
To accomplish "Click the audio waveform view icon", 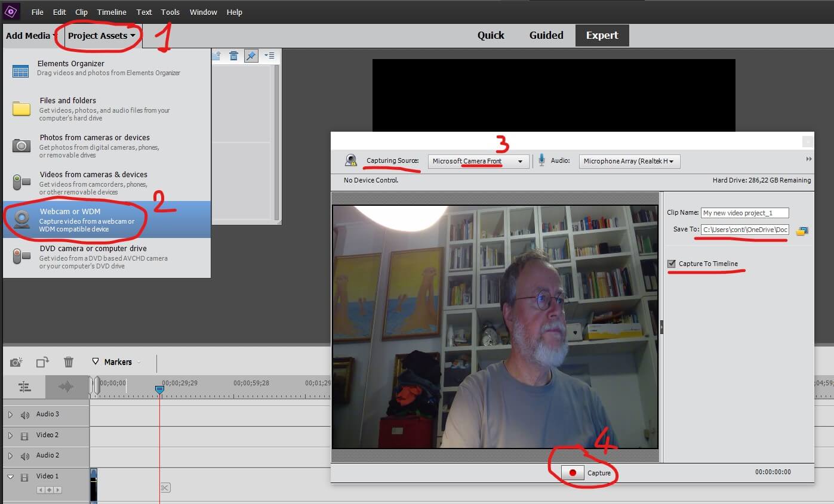I will pyautogui.click(x=66, y=387).
